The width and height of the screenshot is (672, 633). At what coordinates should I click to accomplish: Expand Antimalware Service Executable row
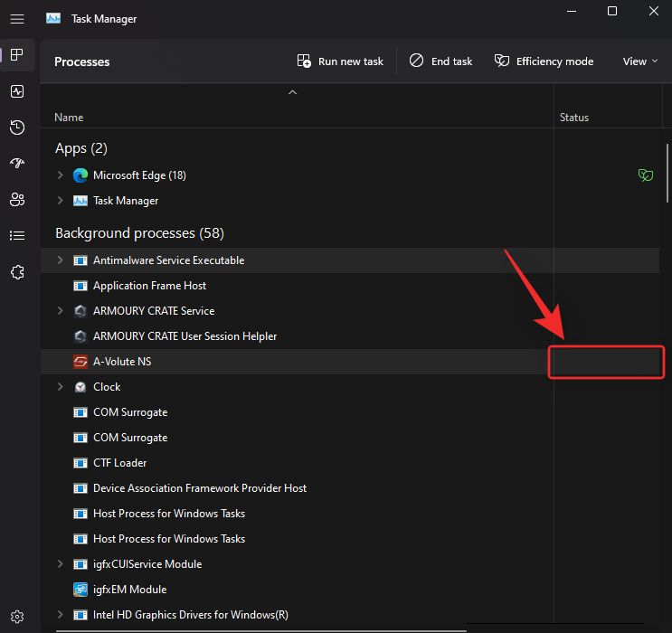61,260
